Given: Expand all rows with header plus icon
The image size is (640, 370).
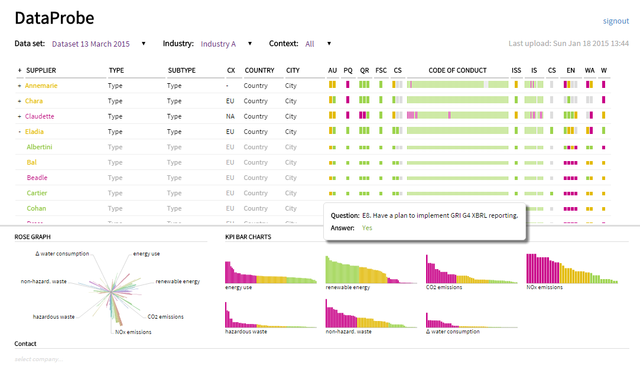Looking at the screenshot, I should click(19, 70).
